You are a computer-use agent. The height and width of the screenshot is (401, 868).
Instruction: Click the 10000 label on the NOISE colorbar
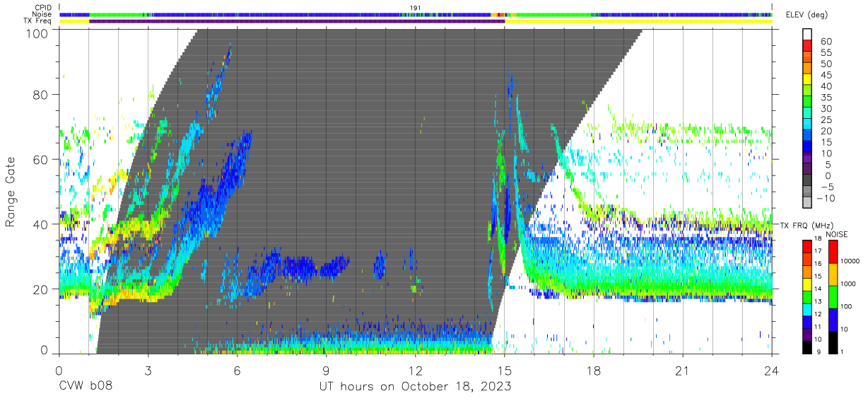pyautogui.click(x=850, y=261)
